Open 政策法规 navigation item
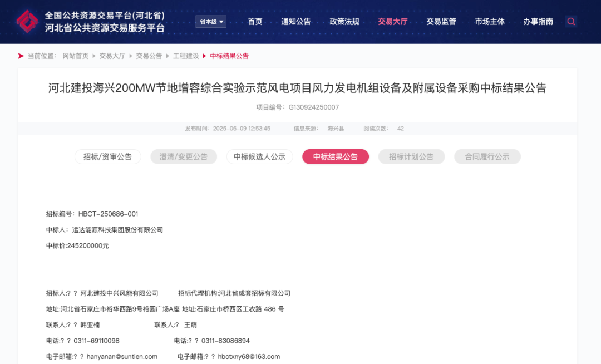This screenshot has width=601, height=364. coord(344,22)
